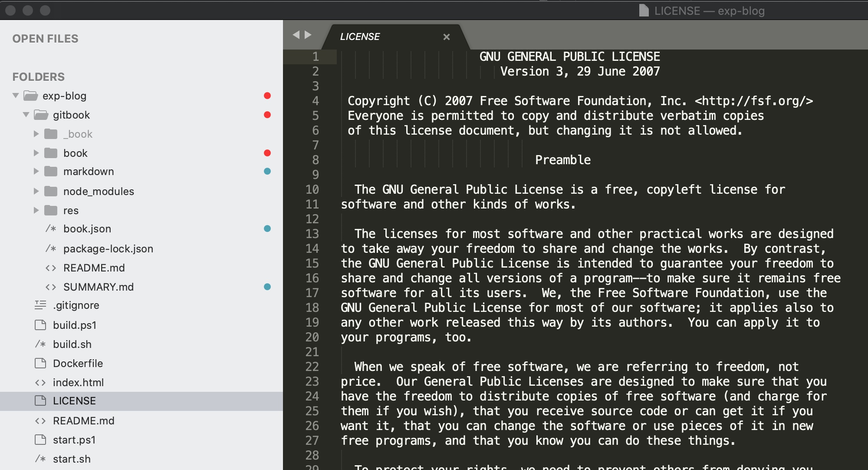Viewport: 868px width, 470px height.
Task: Collapse the gitbook folder
Action: [26, 115]
